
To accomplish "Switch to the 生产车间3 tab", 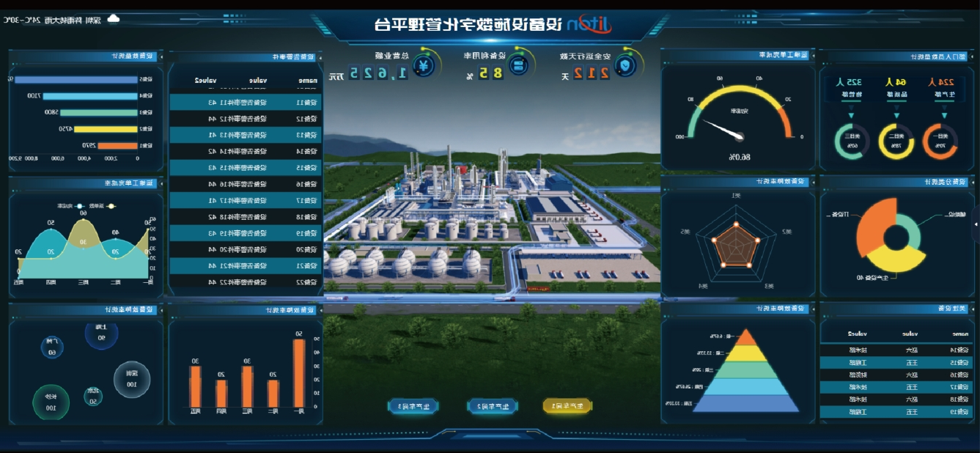I will pos(413,405).
